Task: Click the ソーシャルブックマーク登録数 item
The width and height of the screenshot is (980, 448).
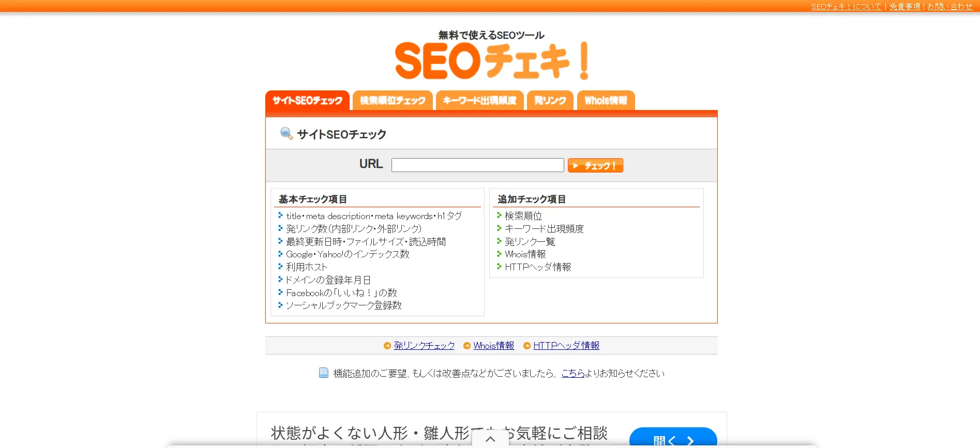Action: pos(344,305)
